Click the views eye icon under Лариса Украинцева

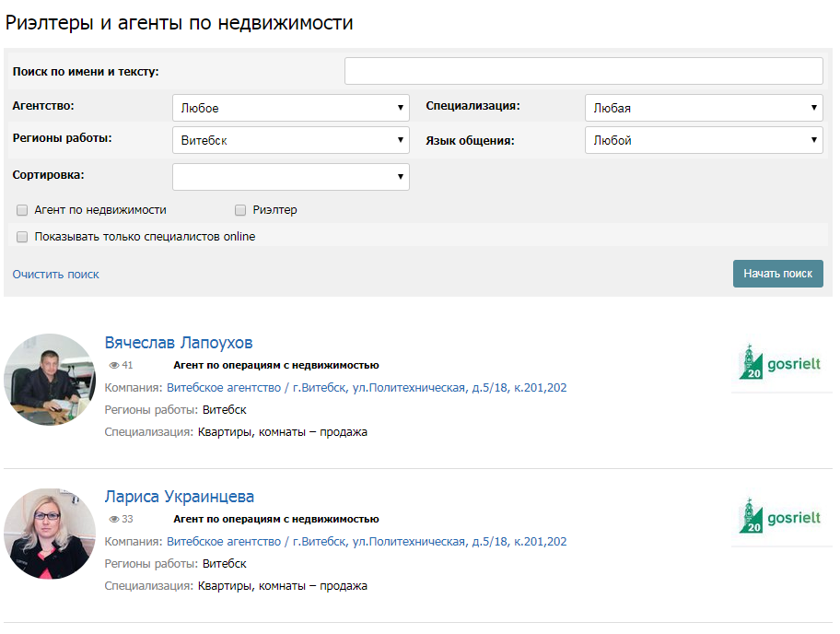click(x=114, y=520)
